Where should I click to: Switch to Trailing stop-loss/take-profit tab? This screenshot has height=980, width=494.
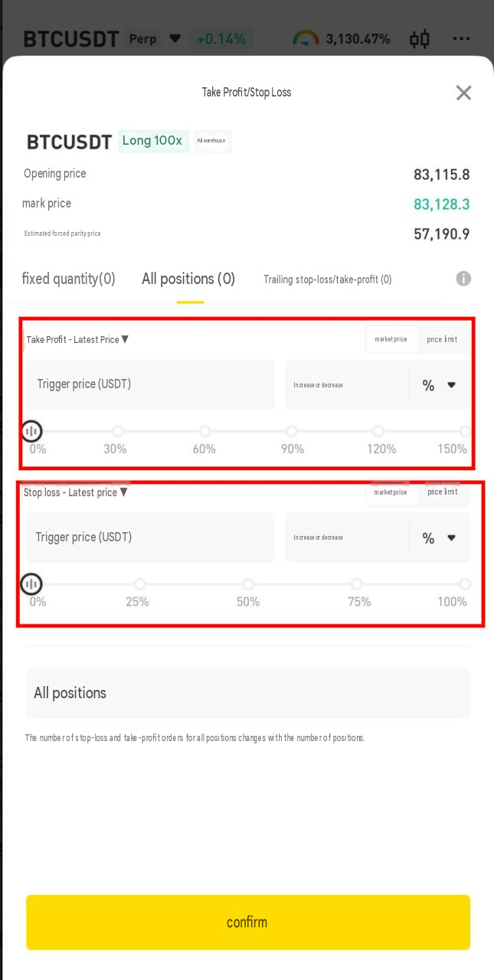[x=328, y=279]
